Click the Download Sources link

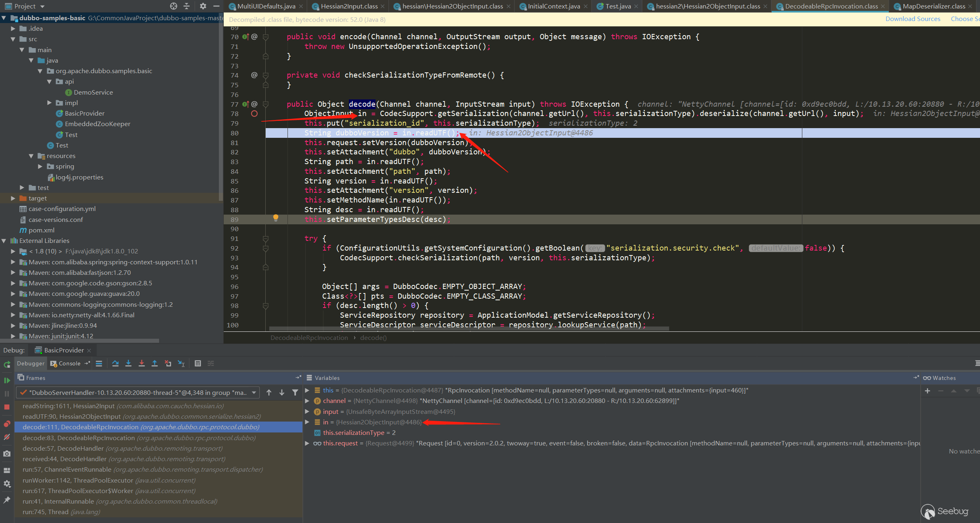(x=913, y=19)
